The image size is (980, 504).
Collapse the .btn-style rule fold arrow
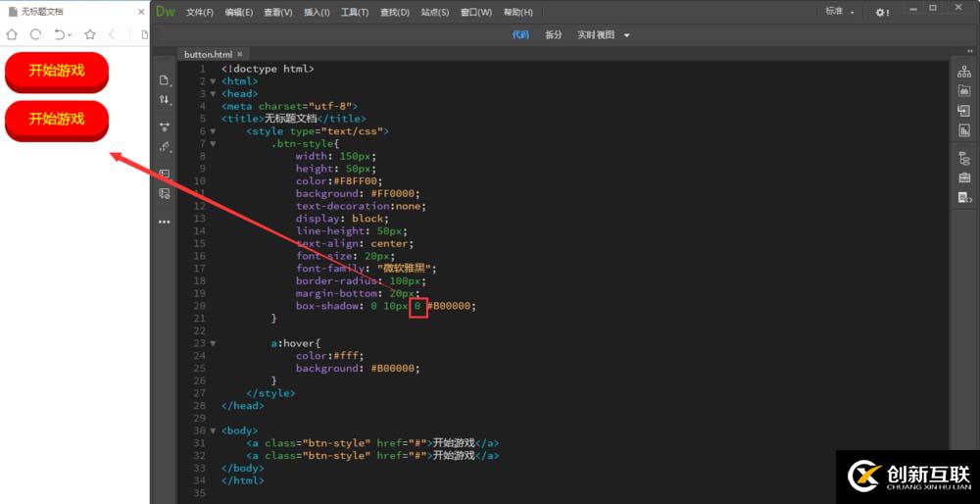213,144
